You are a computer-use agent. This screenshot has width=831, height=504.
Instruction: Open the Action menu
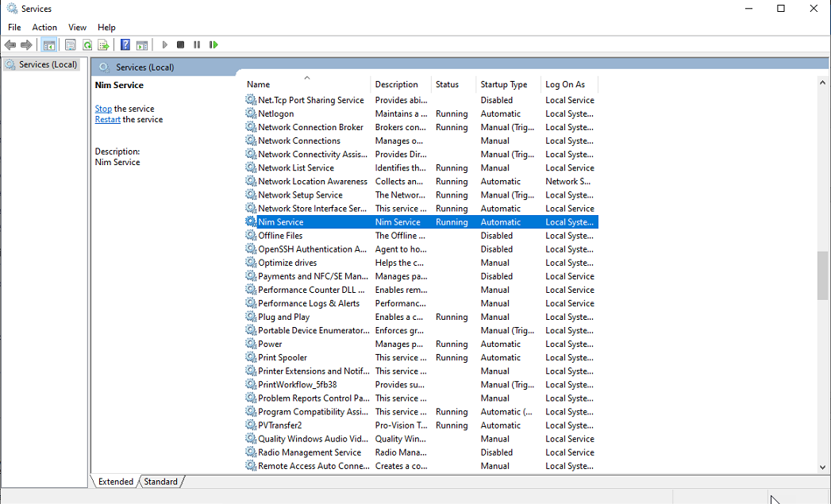44,26
